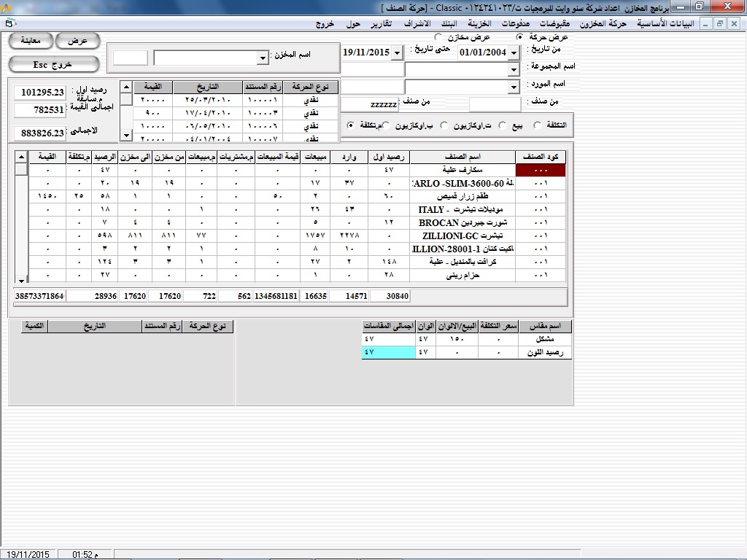Click the scroll up arrow of items grid
Image resolution: width=747 pixels, height=560 pixels.
coord(21,157)
